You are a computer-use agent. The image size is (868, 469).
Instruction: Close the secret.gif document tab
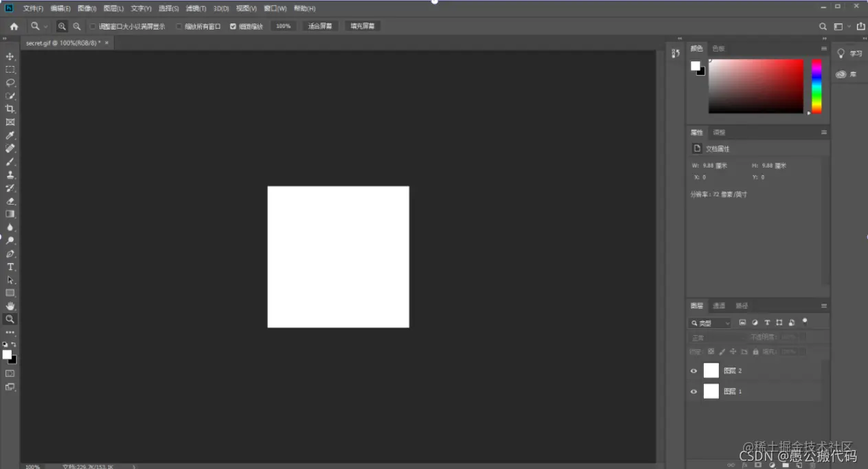coord(106,43)
